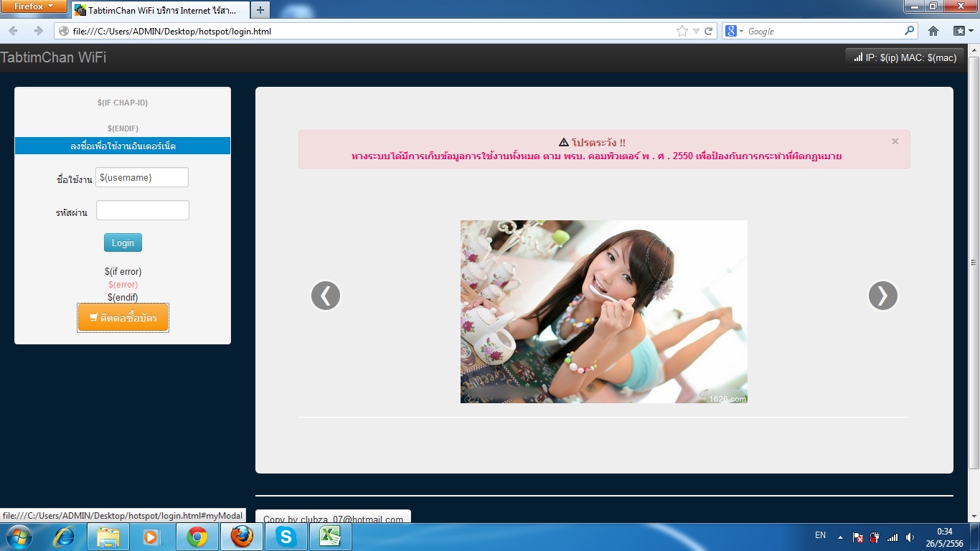Open Skype from the taskbar
The width and height of the screenshot is (980, 551).
pyautogui.click(x=286, y=537)
